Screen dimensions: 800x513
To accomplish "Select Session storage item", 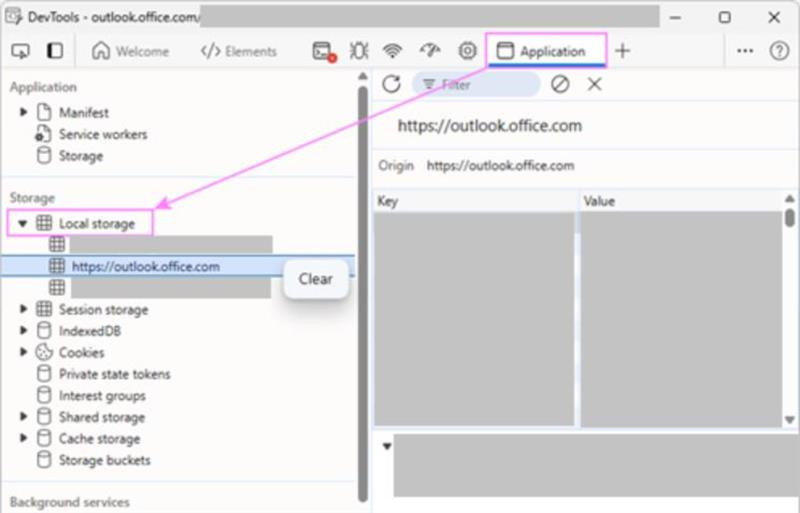I will pyautogui.click(x=104, y=309).
